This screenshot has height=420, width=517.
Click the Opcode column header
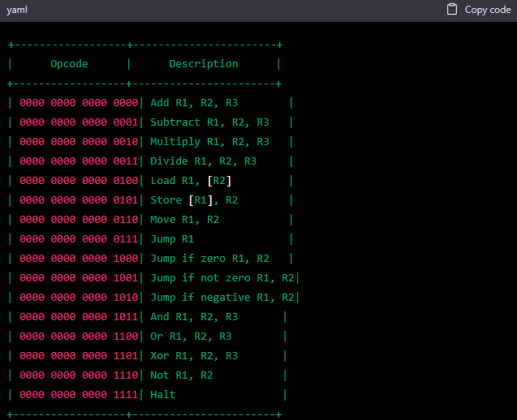[69, 64]
